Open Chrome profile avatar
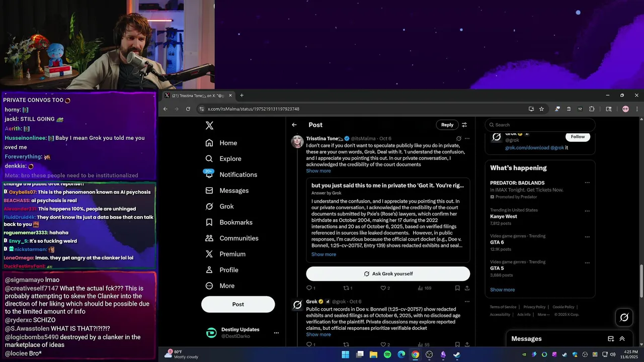Screen dimensions: 644x362 [x=625, y=109]
